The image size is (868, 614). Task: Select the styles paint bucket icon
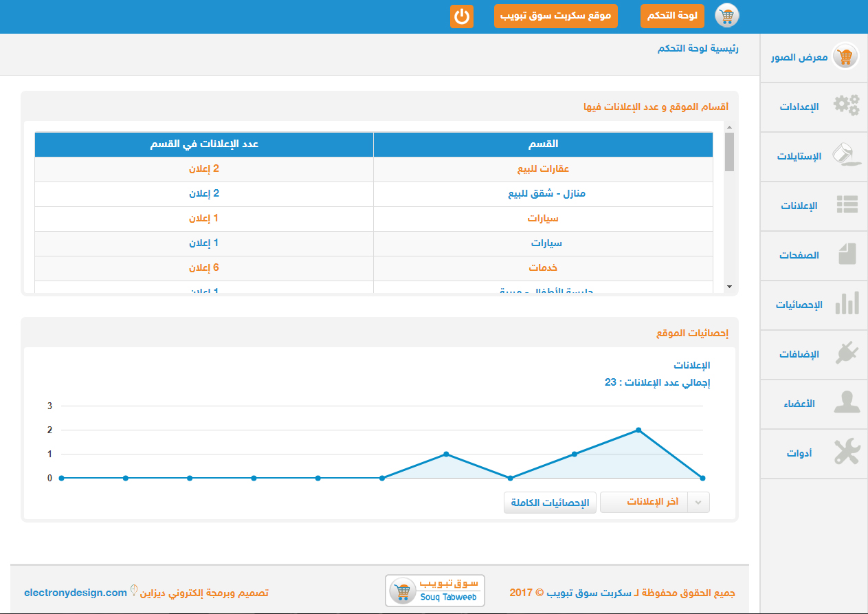[846, 155]
